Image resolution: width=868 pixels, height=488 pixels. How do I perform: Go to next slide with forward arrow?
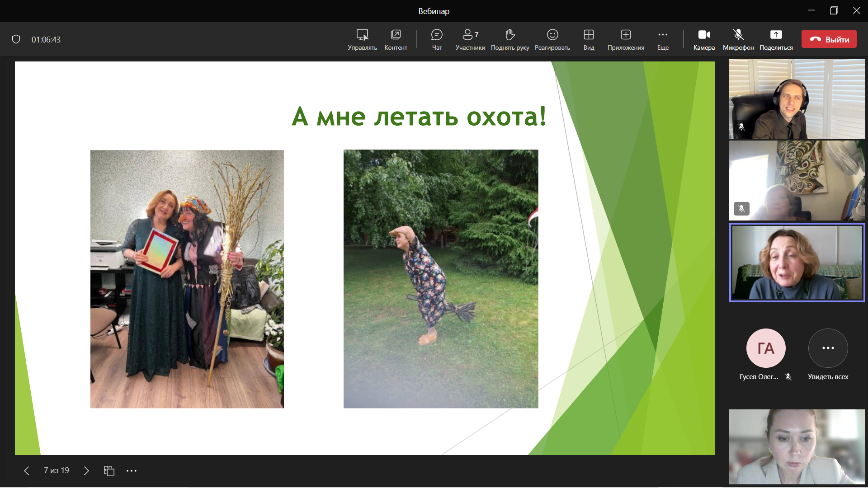pyautogui.click(x=86, y=470)
